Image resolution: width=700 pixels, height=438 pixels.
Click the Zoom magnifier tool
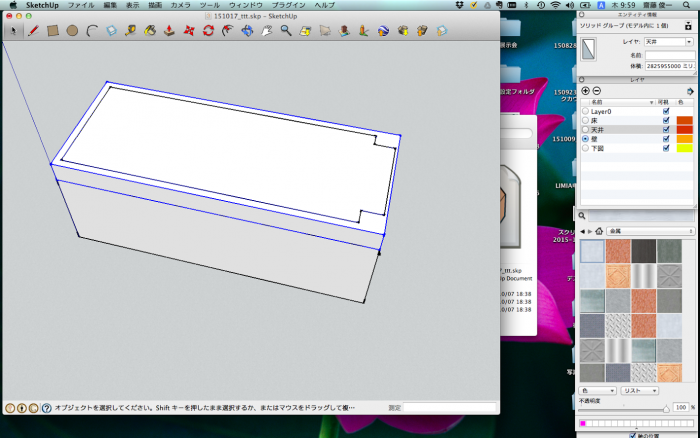click(x=286, y=31)
